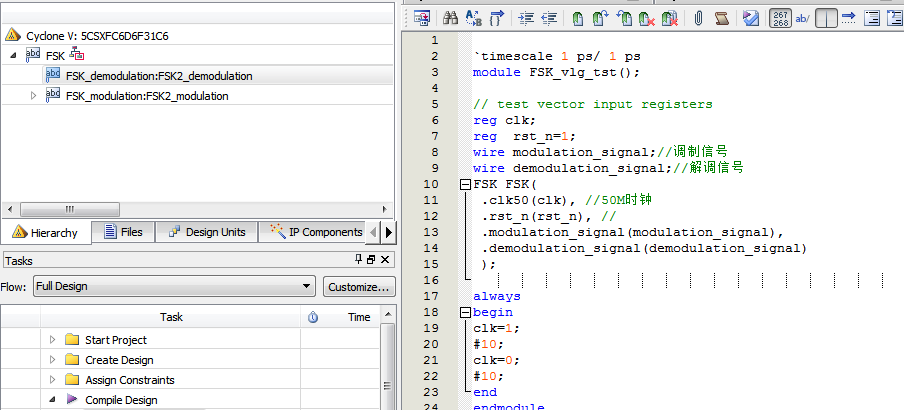Click the Clear All Bookmarks icon
904x410 pixels.
[670, 18]
